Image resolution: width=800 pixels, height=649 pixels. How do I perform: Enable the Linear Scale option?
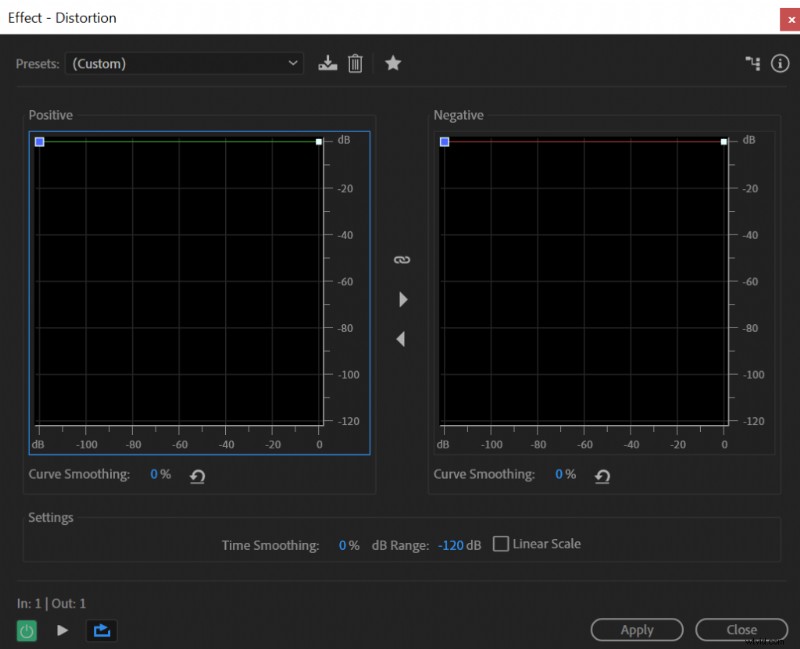pyautogui.click(x=500, y=543)
